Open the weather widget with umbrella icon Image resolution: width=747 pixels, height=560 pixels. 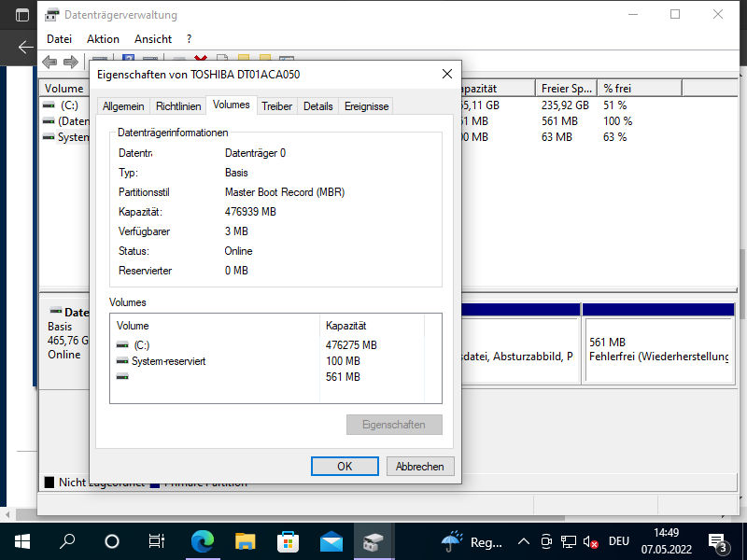[x=472, y=541]
